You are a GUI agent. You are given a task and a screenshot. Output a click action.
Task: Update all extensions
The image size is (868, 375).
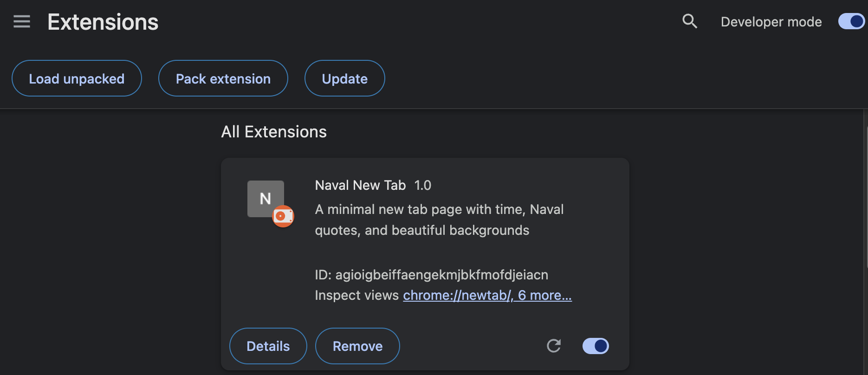(344, 78)
